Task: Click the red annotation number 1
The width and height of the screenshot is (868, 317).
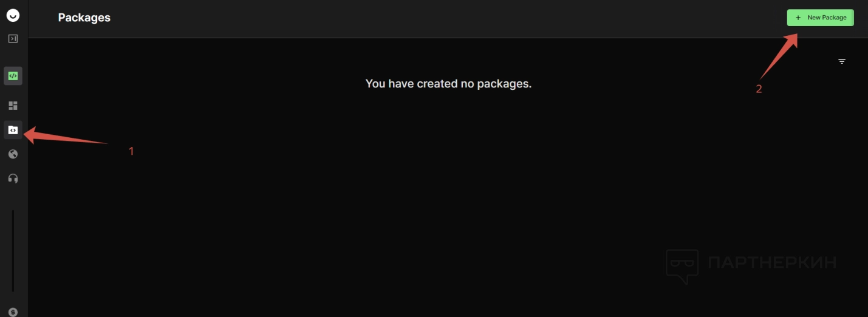Action: [131, 151]
